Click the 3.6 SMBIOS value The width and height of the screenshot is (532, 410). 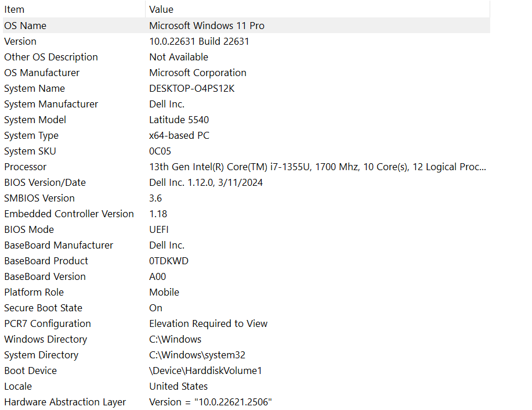pos(155,198)
